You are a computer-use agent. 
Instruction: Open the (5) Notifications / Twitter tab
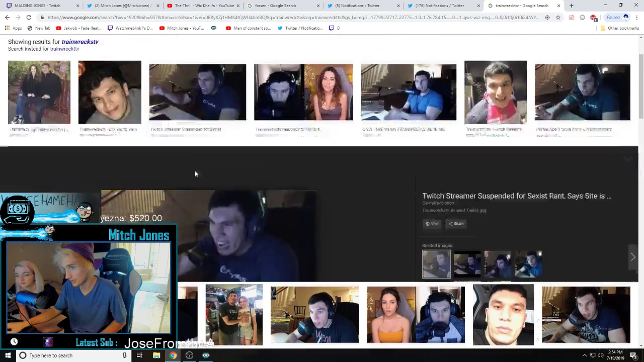(362, 6)
